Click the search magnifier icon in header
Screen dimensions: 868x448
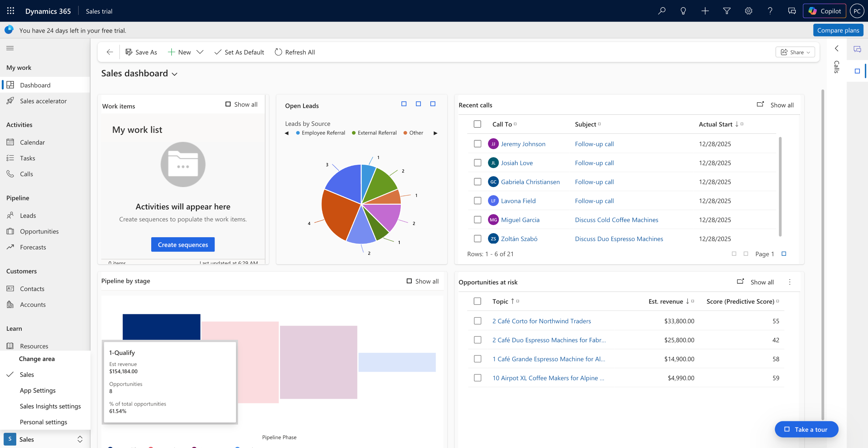point(662,11)
